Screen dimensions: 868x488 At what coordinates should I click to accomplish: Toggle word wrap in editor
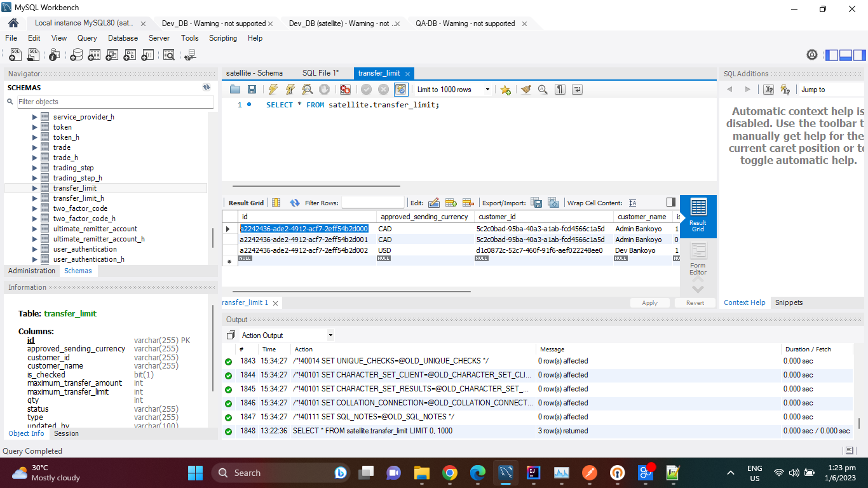coord(577,90)
